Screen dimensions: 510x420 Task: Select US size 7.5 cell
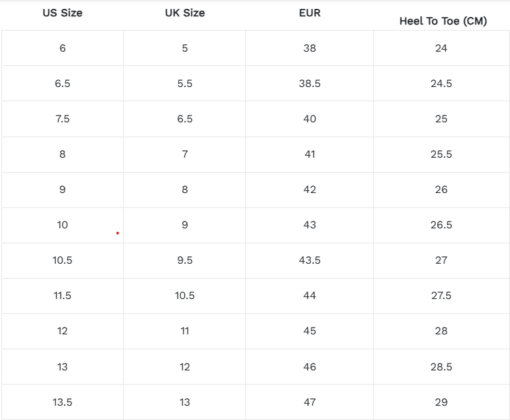point(63,119)
